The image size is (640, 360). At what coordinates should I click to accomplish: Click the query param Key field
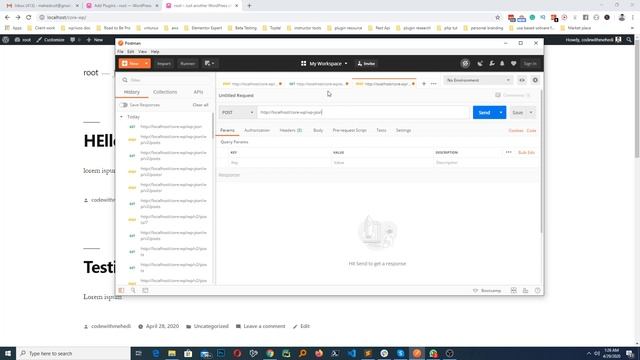(280, 163)
